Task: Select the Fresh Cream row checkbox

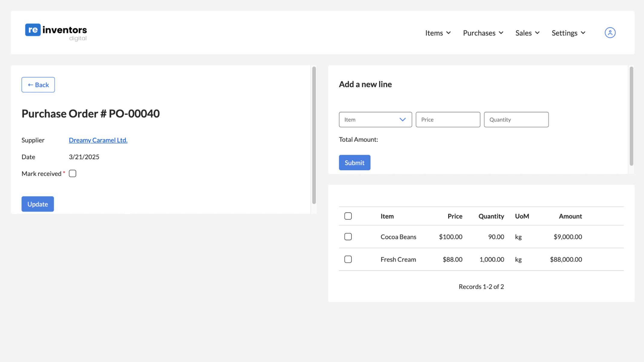Action: [348, 259]
